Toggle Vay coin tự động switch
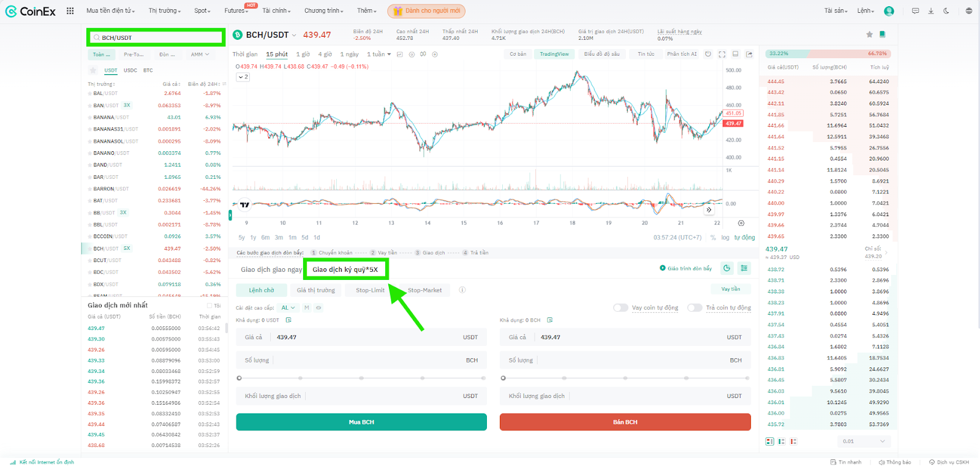The image size is (980, 466). pos(620,308)
